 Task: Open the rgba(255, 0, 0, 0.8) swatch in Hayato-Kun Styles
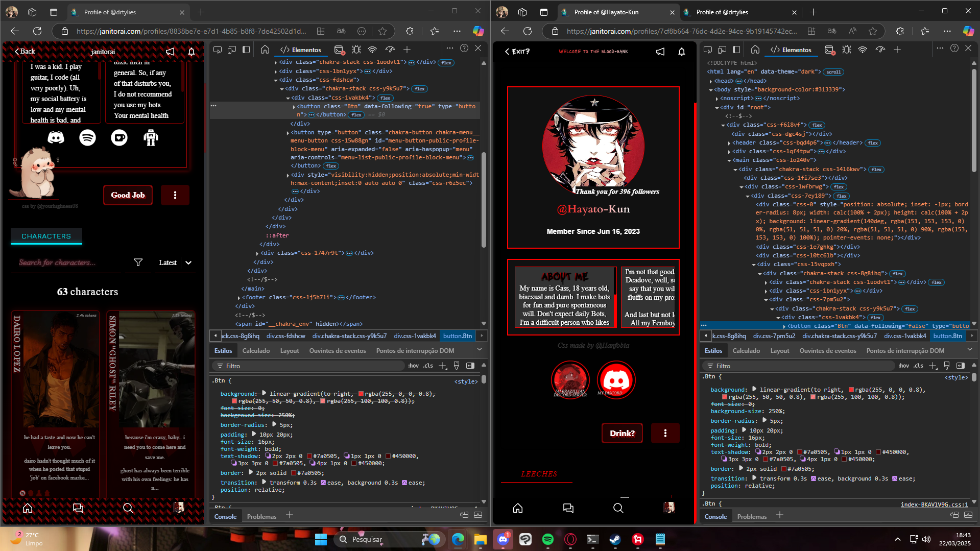click(x=851, y=390)
